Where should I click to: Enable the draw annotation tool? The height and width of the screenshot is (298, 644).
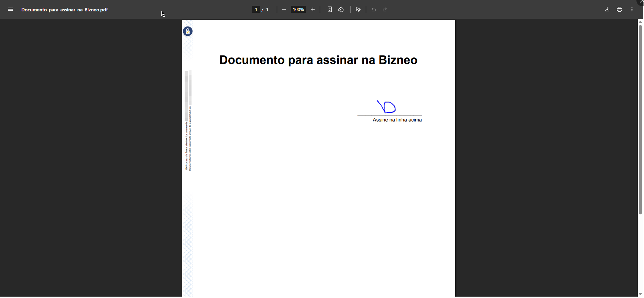pyautogui.click(x=358, y=10)
